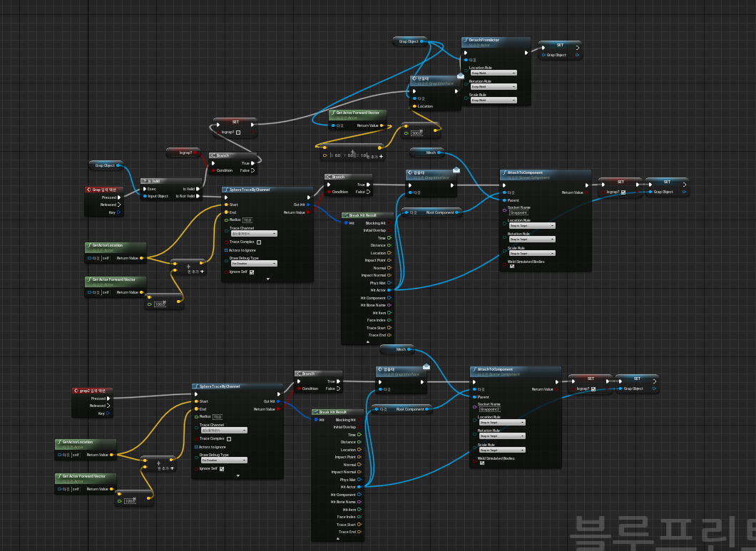
Task: Click False pin of Branch fed by Isgrap1
Action: 252,170
